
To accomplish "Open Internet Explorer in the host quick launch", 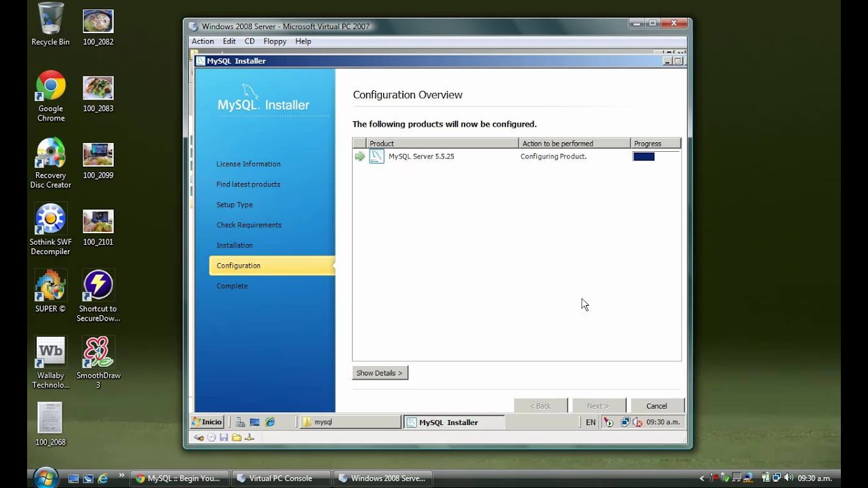I will coord(103,479).
